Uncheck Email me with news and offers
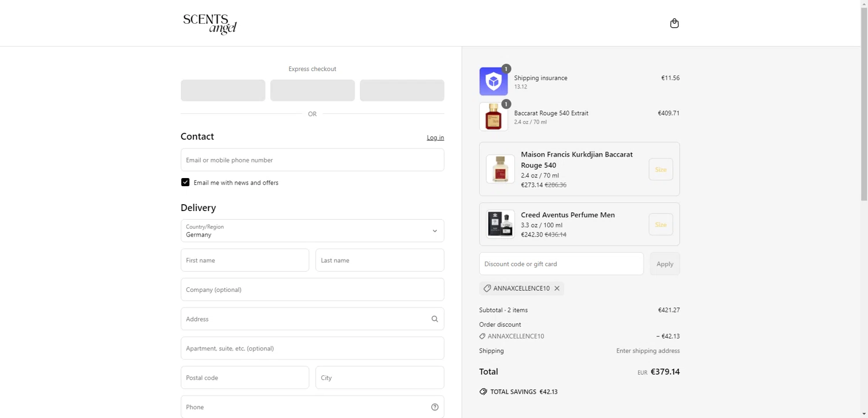This screenshot has width=868, height=418. (185, 182)
